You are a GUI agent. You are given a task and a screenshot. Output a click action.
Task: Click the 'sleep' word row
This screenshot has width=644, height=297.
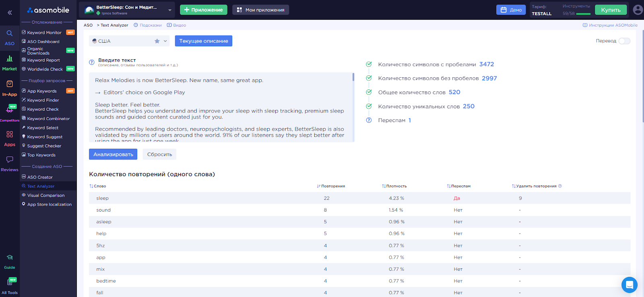coord(359,198)
